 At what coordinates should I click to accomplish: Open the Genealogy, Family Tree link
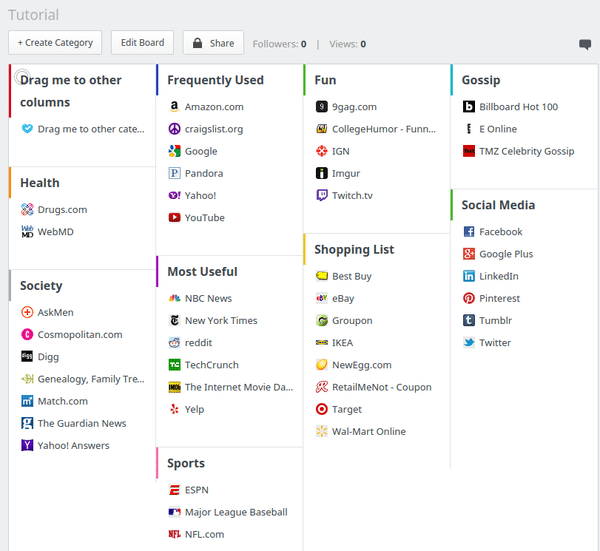pyautogui.click(x=91, y=379)
